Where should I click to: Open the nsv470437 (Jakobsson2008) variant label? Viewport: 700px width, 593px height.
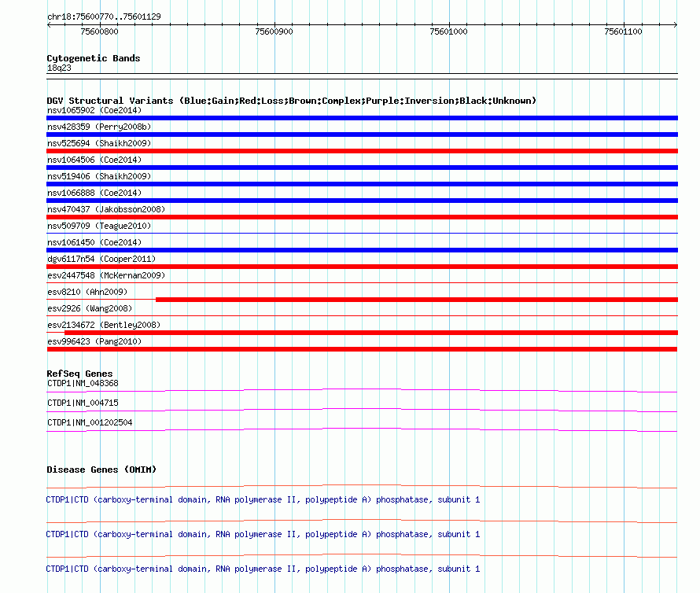tap(106, 209)
